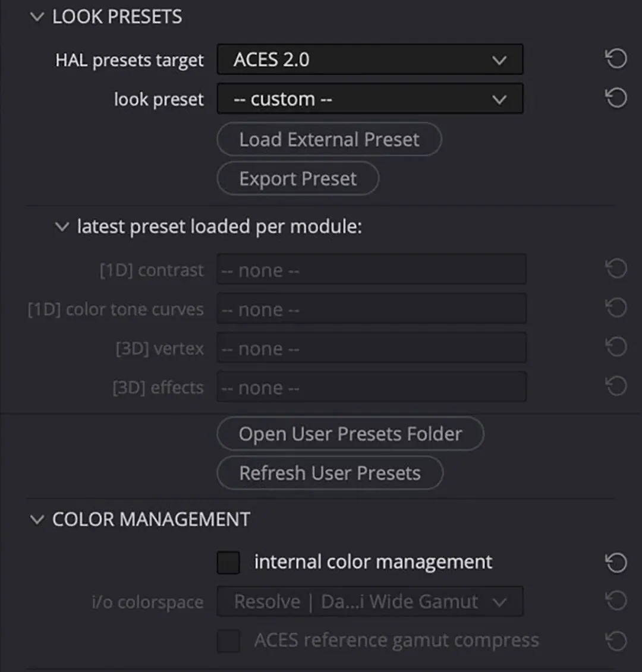
Task: Collapse the LOOK PRESETS section
Action: pyautogui.click(x=37, y=17)
